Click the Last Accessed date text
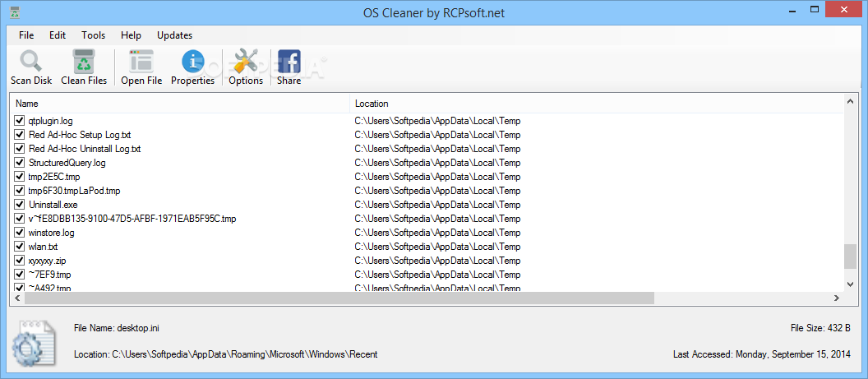Screen dimensions: 868x379 click(x=762, y=354)
